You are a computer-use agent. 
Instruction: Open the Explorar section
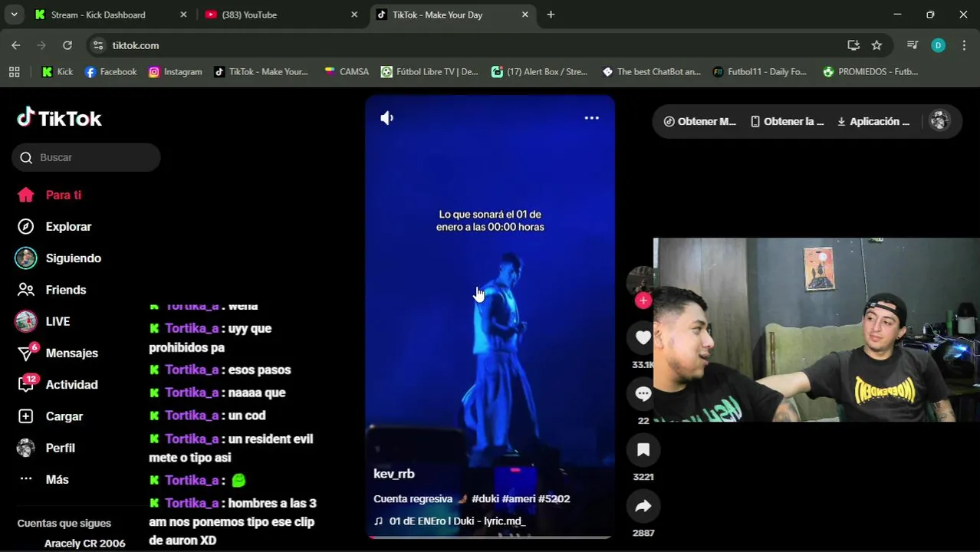(x=54, y=226)
